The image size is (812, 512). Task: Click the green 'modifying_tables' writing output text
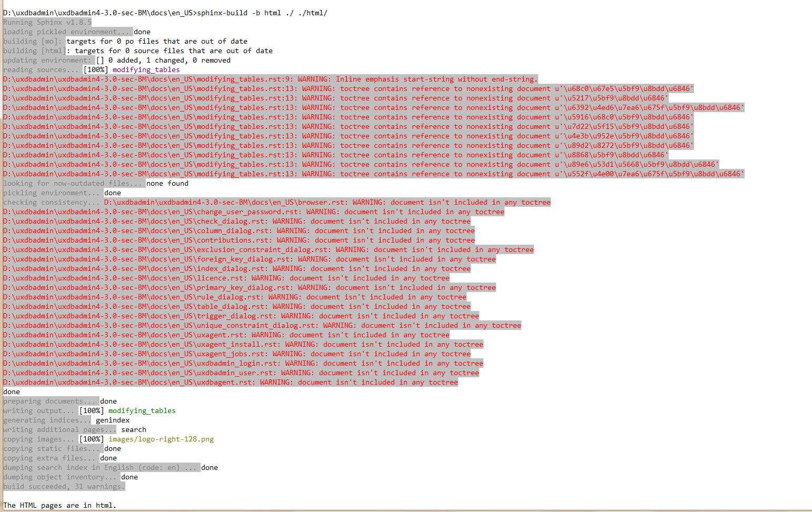tap(142, 410)
